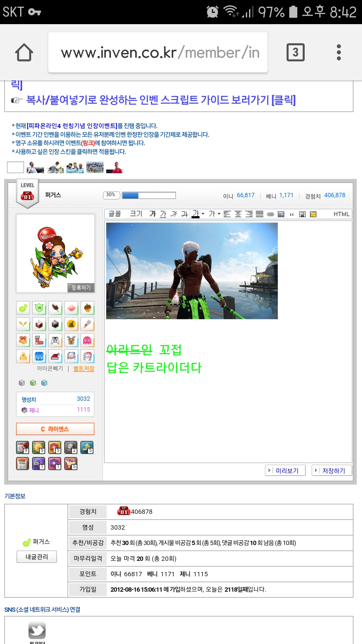Click the 저장하기 save button
This screenshot has width=362, height=644.
pos(332,471)
